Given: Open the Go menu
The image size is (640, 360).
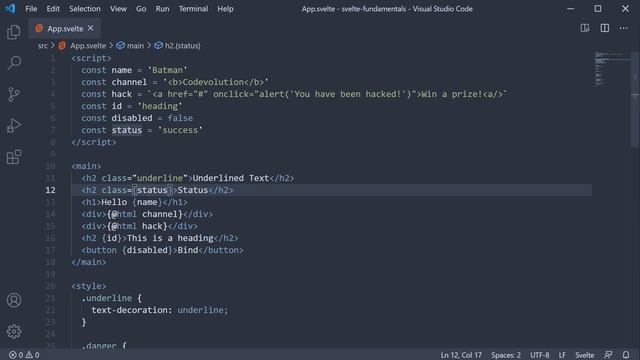Looking at the screenshot, I should point(141,9).
